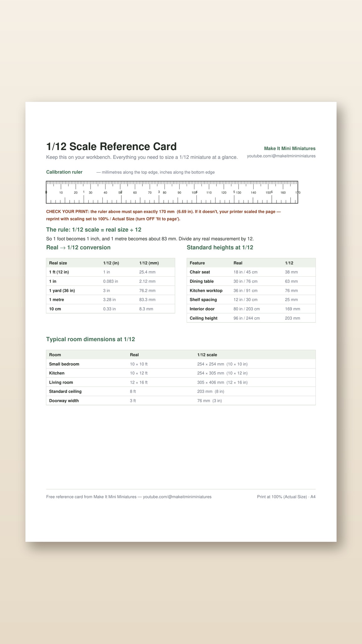Click the 'Feature' column header

pyautogui.click(x=197, y=263)
